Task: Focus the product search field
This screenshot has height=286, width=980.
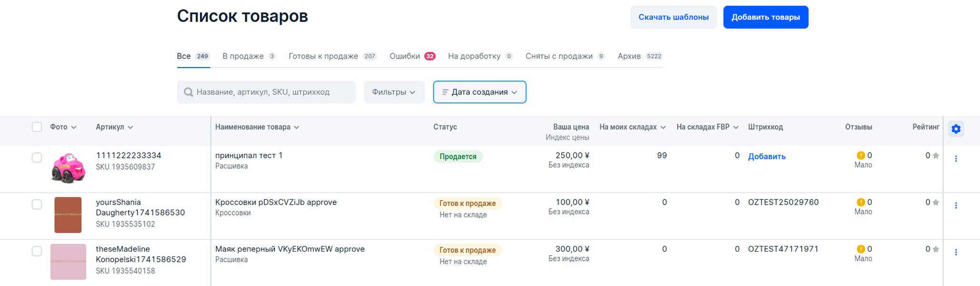Action: pos(266,92)
